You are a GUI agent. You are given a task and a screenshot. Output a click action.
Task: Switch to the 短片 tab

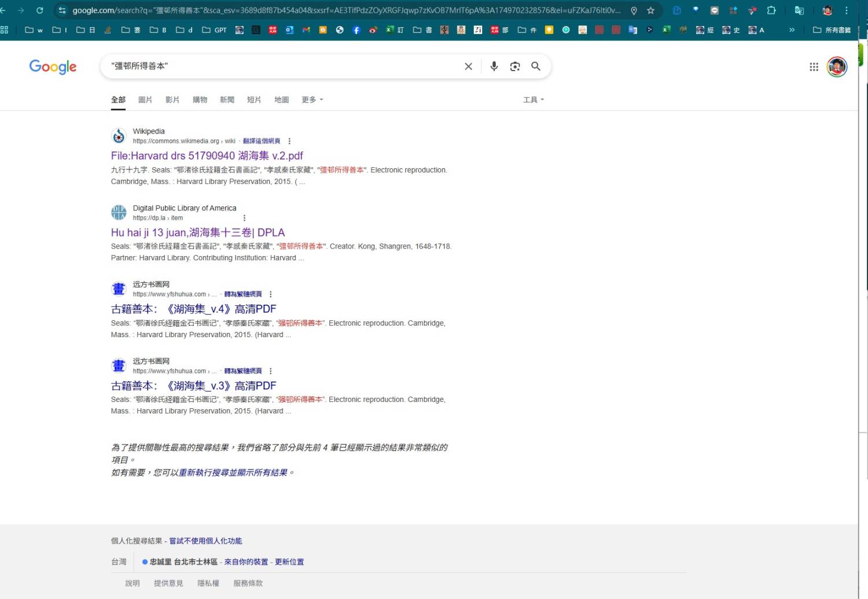(x=254, y=100)
